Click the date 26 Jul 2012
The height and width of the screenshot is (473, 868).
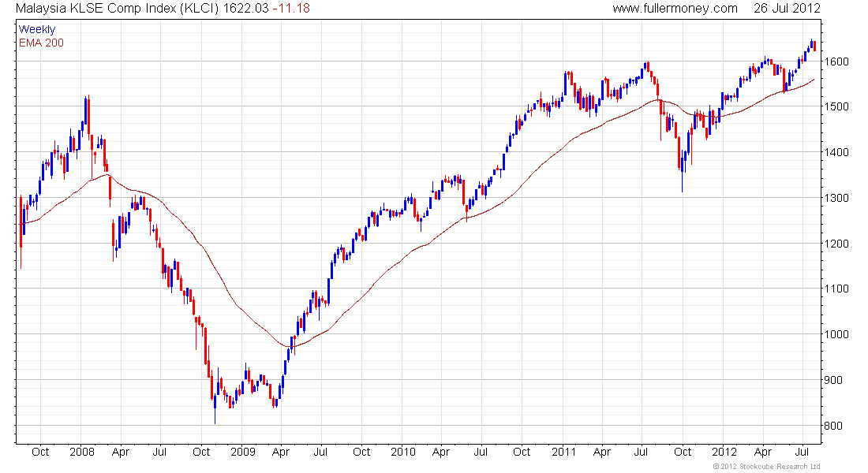[x=787, y=9]
